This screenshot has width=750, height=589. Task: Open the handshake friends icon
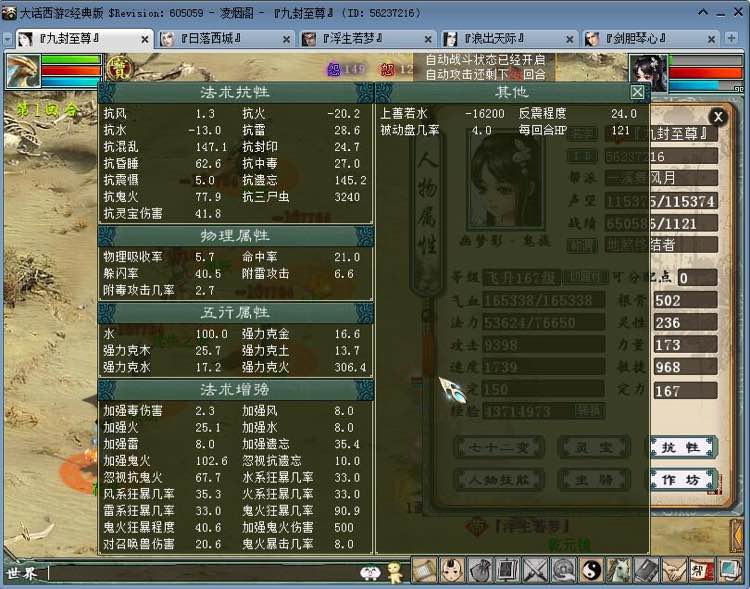click(674, 571)
